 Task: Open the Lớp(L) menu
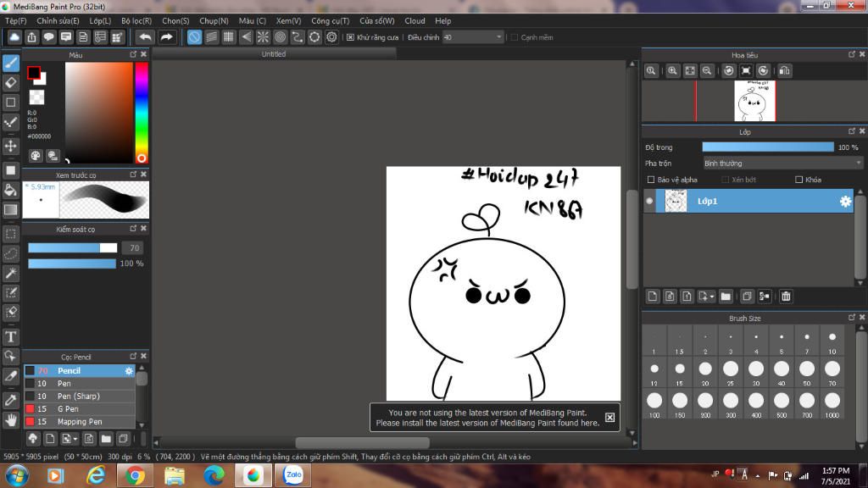[100, 20]
